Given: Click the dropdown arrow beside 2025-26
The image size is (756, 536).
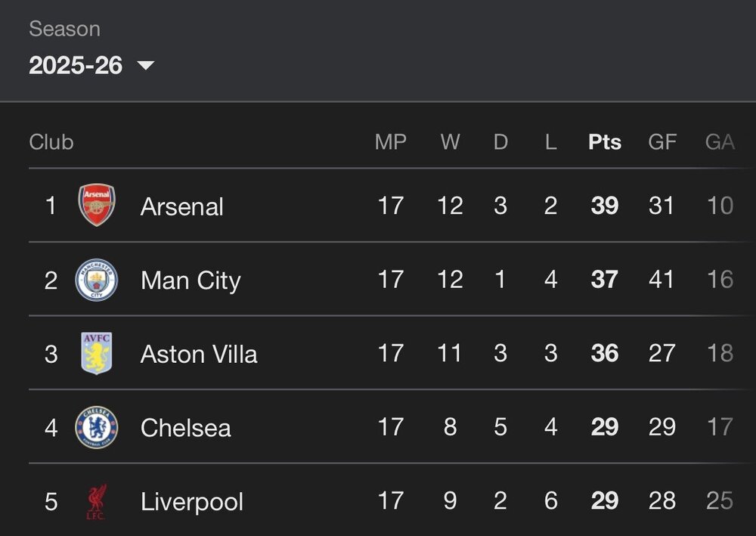Looking at the screenshot, I should point(146,65).
